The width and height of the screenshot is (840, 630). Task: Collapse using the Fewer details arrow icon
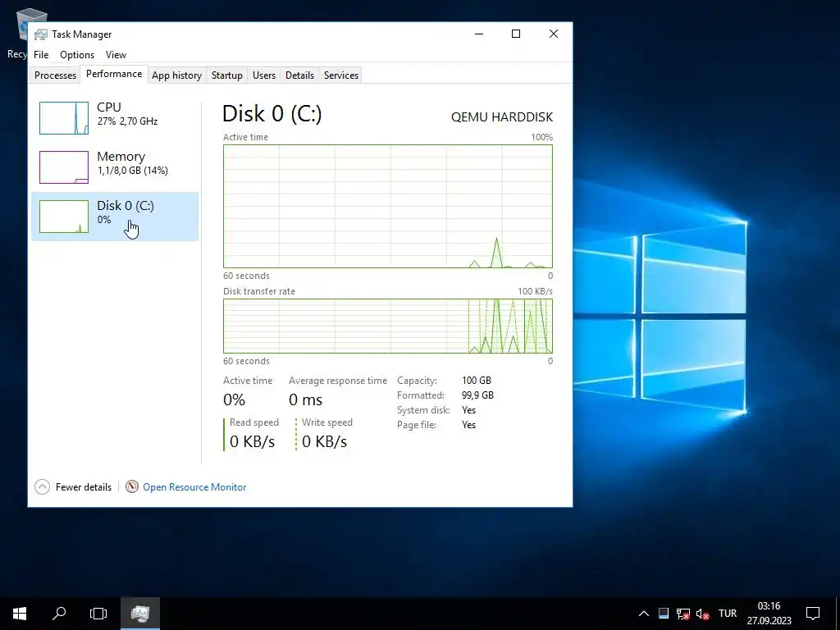(43, 486)
